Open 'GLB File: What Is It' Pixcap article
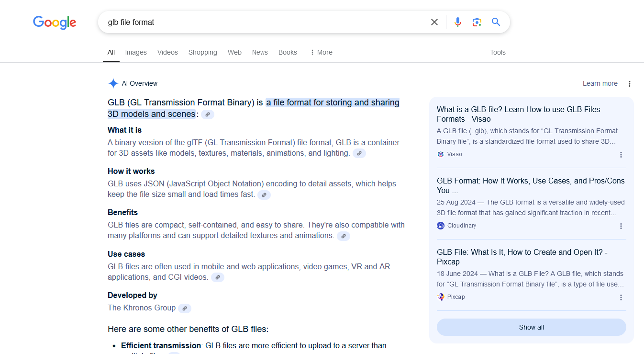The image size is (644, 354). 522,257
